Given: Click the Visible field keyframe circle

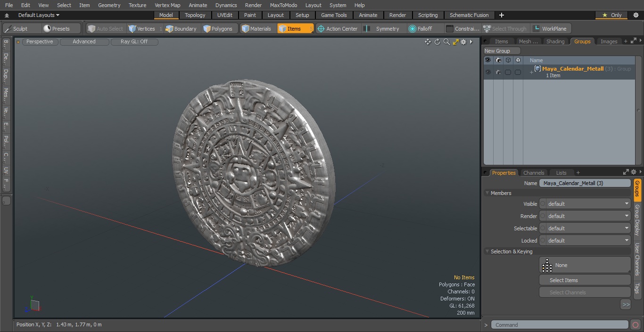Looking at the screenshot, I should coord(543,204).
